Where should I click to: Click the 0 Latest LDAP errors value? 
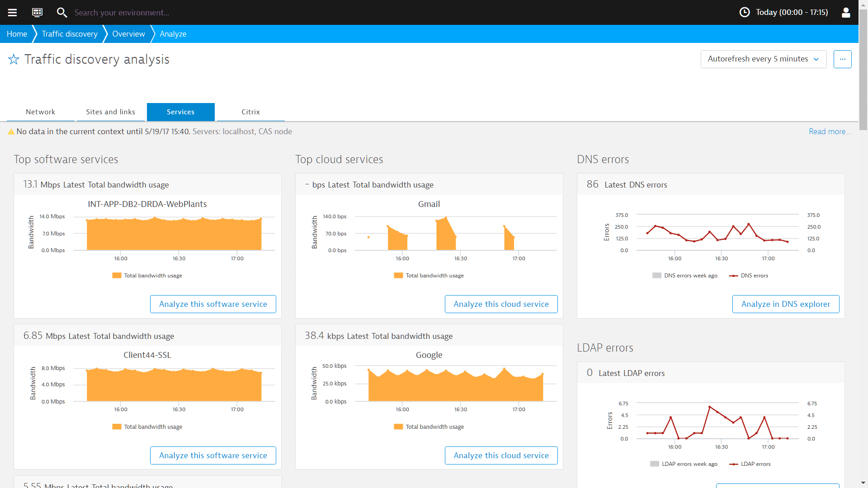coord(590,373)
